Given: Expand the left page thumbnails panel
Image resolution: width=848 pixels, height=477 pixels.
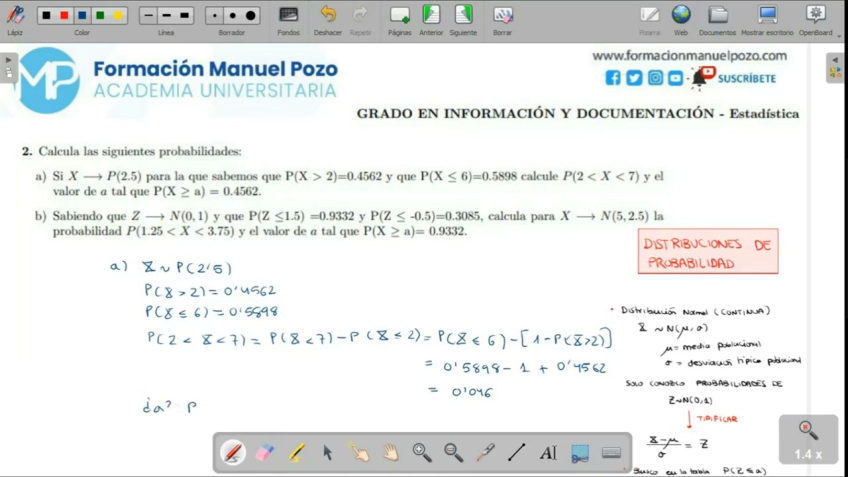Looking at the screenshot, I should click(x=8, y=67).
